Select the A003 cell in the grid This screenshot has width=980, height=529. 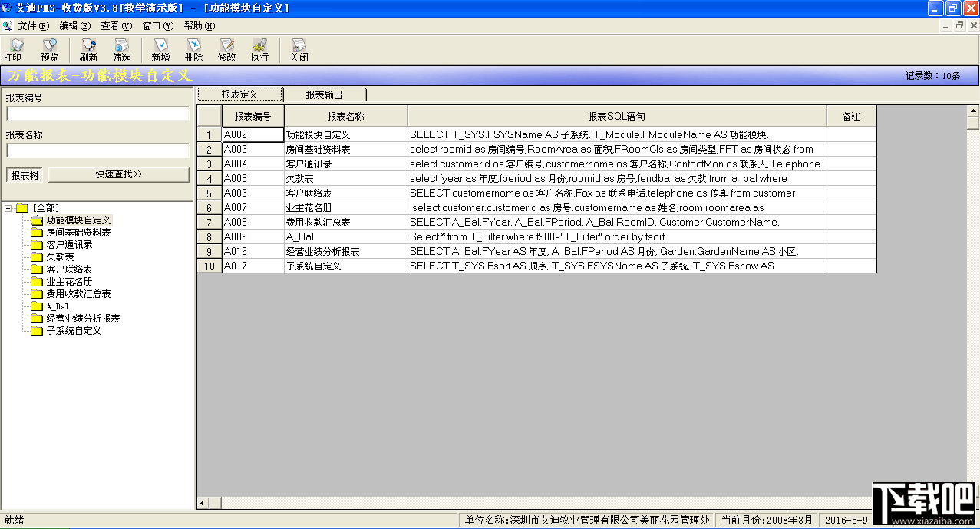click(x=253, y=149)
